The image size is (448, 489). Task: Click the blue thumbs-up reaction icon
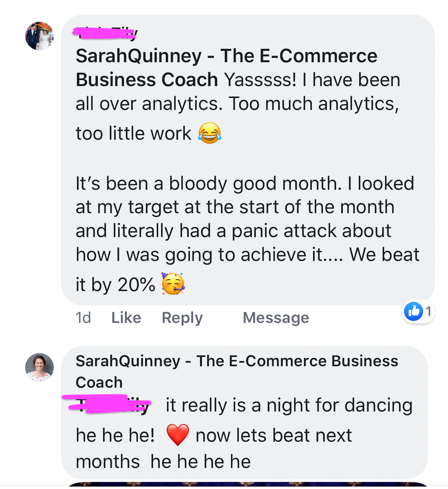tap(413, 312)
